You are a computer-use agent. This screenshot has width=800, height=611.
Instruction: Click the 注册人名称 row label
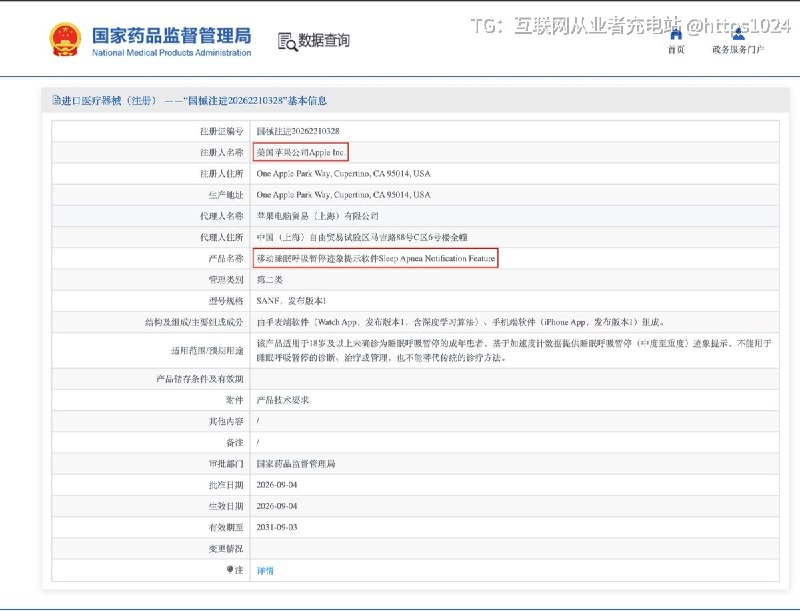(x=221, y=152)
